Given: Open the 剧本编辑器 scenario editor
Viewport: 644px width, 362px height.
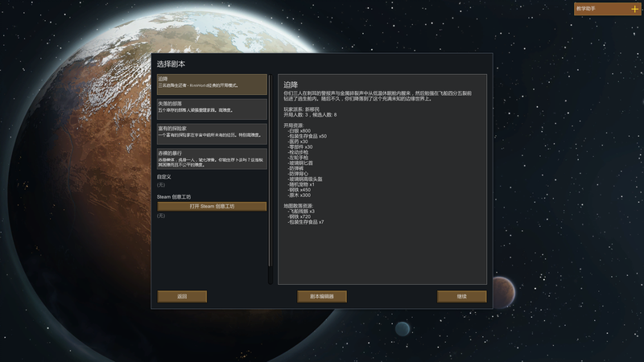Looking at the screenshot, I should point(322,296).
